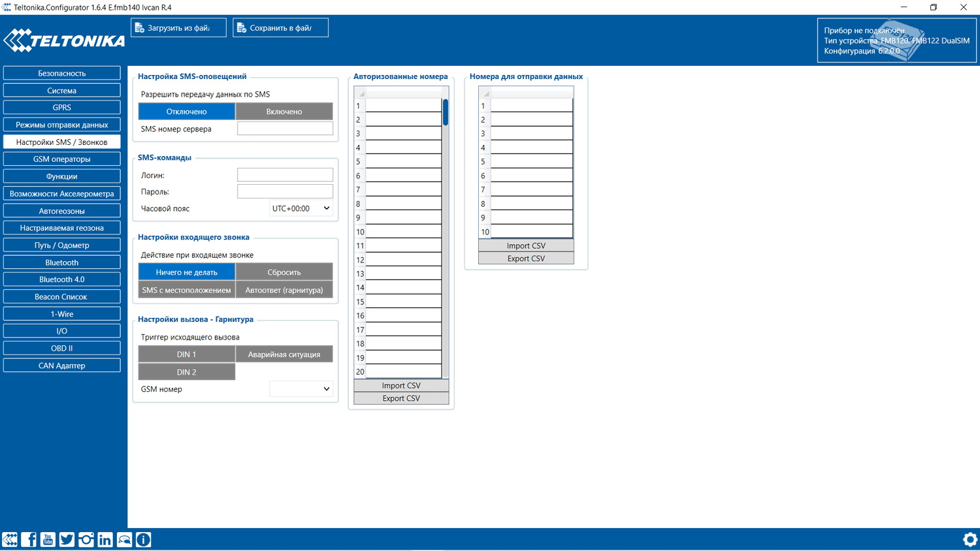
Task: Select Ничего не делать incoming call action
Action: (186, 272)
